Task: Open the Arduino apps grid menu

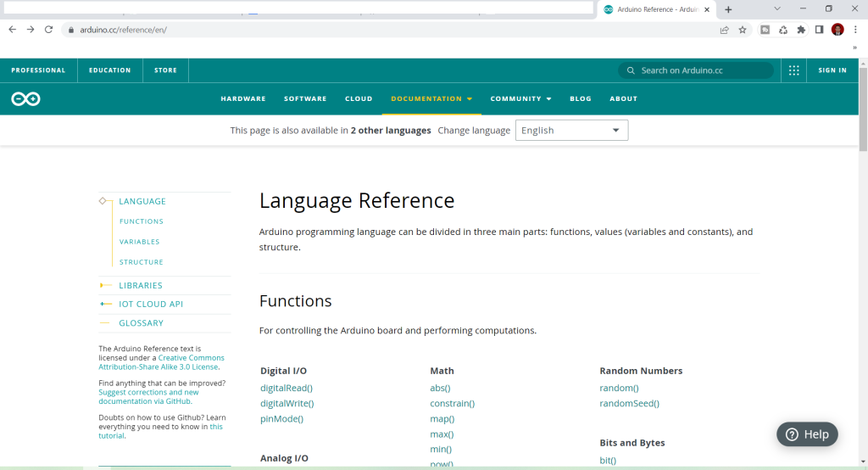Action: click(793, 70)
